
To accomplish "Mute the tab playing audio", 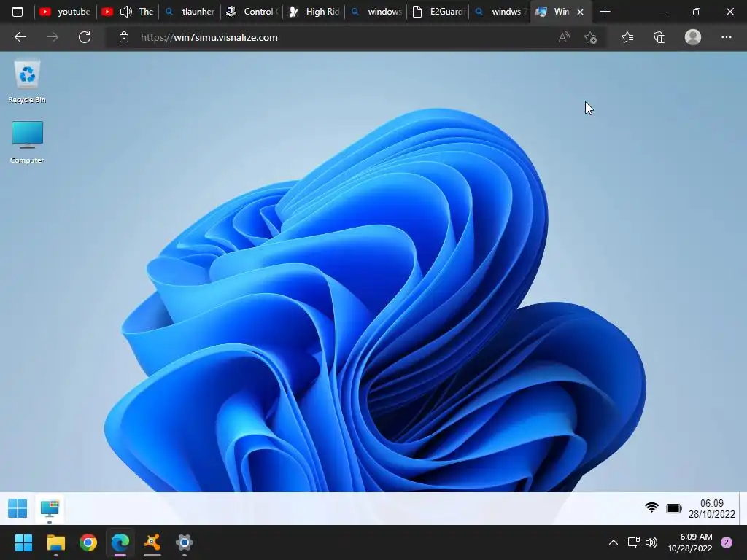I will 125,12.
